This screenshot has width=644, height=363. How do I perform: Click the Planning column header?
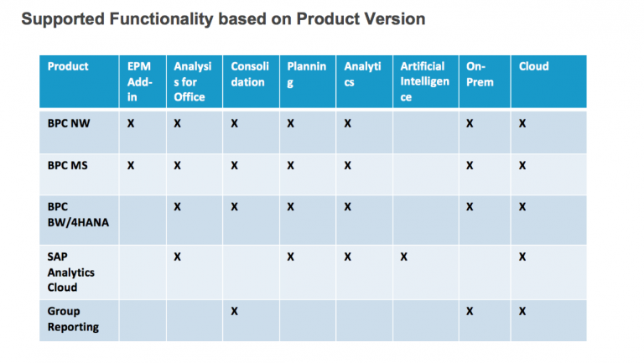(x=306, y=75)
